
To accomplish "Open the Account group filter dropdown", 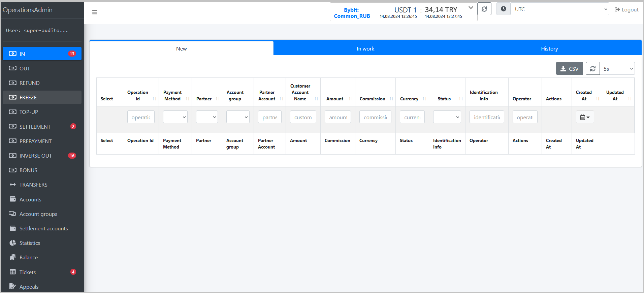I will coord(238,117).
